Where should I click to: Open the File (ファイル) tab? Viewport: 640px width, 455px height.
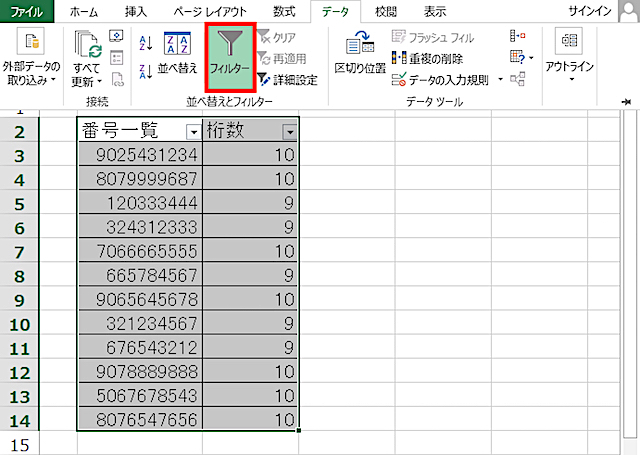tap(27, 11)
